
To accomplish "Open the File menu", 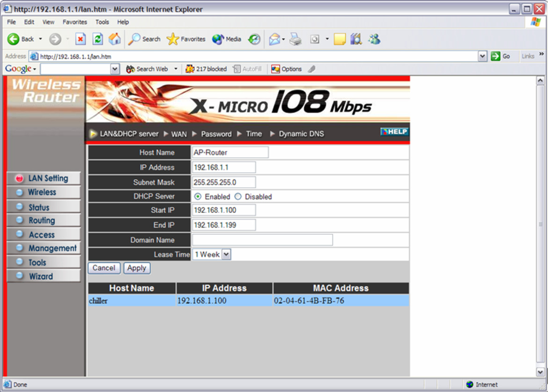I will tap(12, 22).
